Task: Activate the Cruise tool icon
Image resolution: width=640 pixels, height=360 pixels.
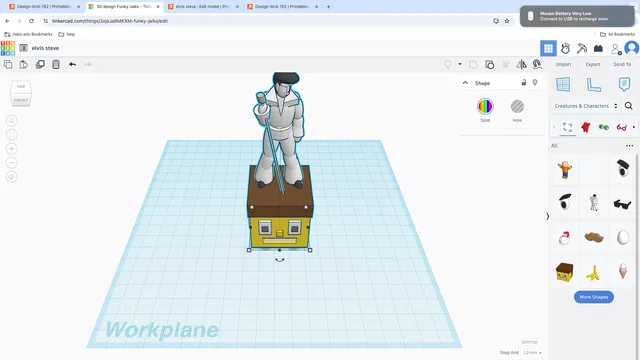Action: (537, 64)
